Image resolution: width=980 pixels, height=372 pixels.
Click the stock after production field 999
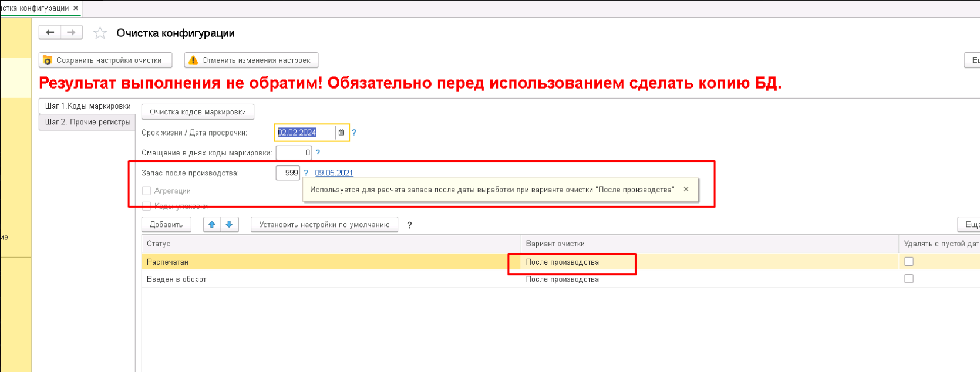(x=288, y=173)
